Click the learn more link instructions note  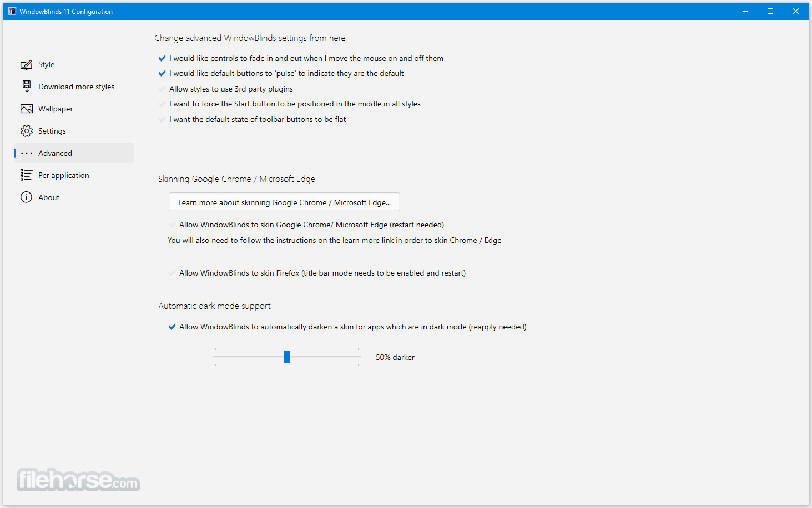pyautogui.click(x=335, y=240)
